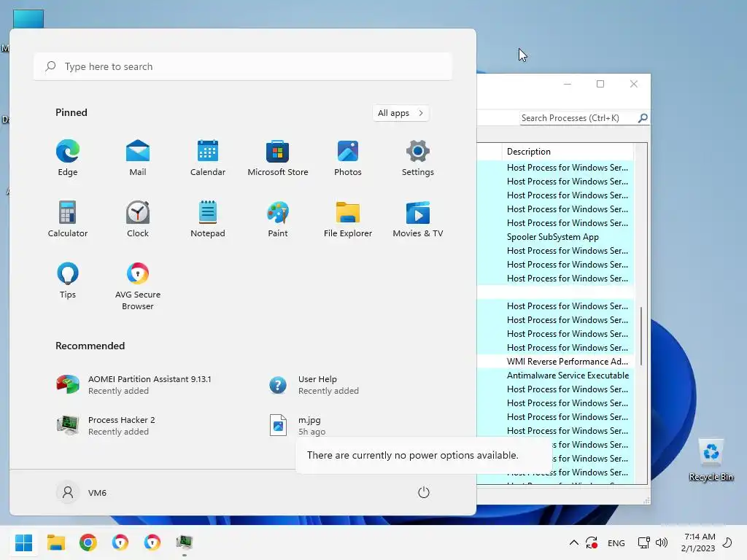Switch to Process Hacker on the taskbar
The image size is (747, 560).
pyautogui.click(x=185, y=542)
